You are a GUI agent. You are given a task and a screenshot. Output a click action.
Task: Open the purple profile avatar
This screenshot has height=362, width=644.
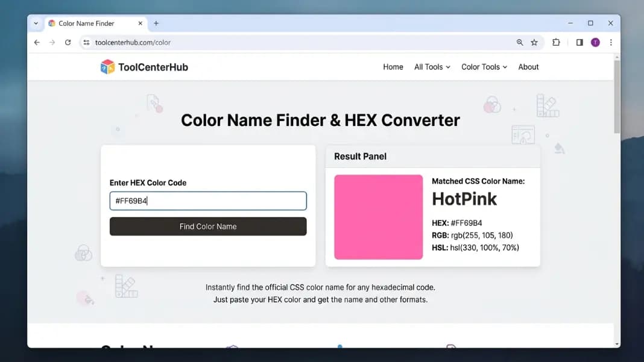point(595,42)
